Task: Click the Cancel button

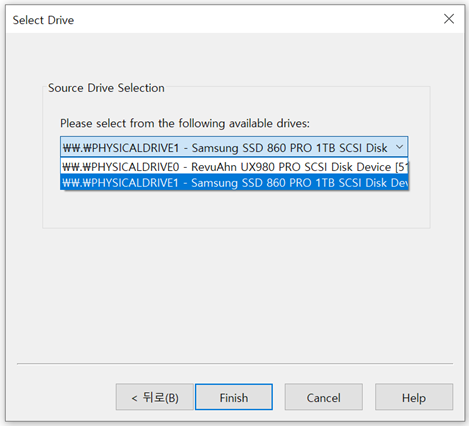Action: click(323, 397)
